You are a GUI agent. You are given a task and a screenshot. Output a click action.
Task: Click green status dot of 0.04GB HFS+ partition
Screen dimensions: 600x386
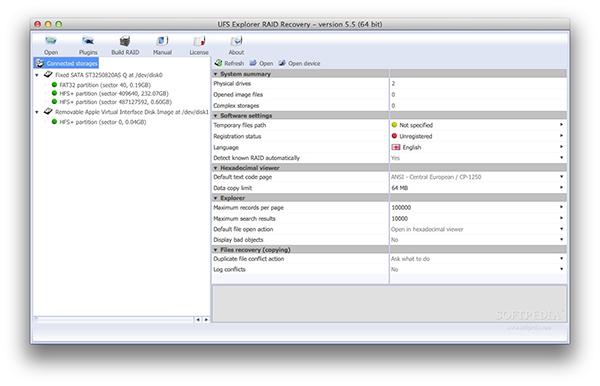click(x=54, y=122)
